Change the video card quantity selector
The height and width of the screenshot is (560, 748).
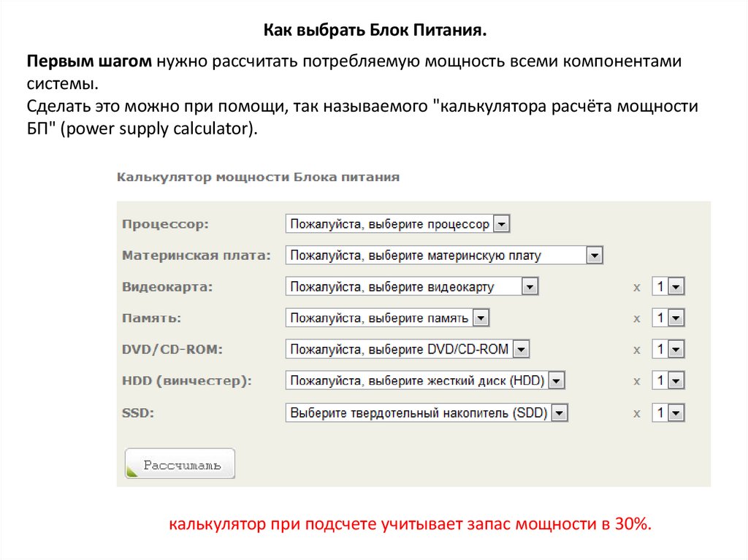(668, 287)
